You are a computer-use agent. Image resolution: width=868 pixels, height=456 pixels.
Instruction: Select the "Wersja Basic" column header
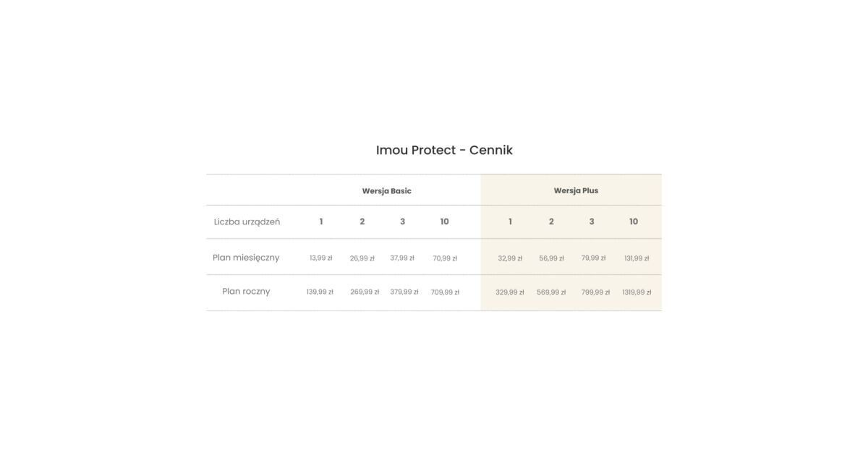coord(387,191)
